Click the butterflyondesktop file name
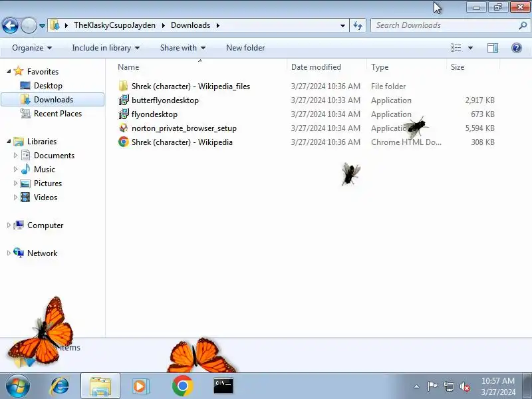This screenshot has width=532, height=399. [165, 100]
